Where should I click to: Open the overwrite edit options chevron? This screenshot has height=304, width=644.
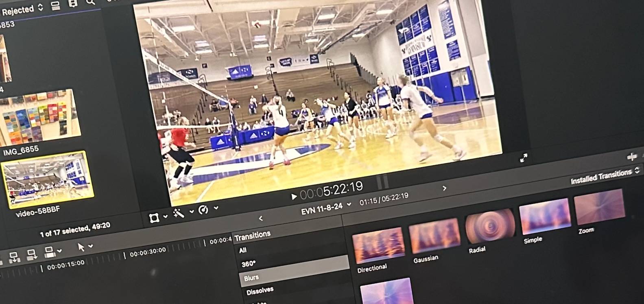(60, 251)
